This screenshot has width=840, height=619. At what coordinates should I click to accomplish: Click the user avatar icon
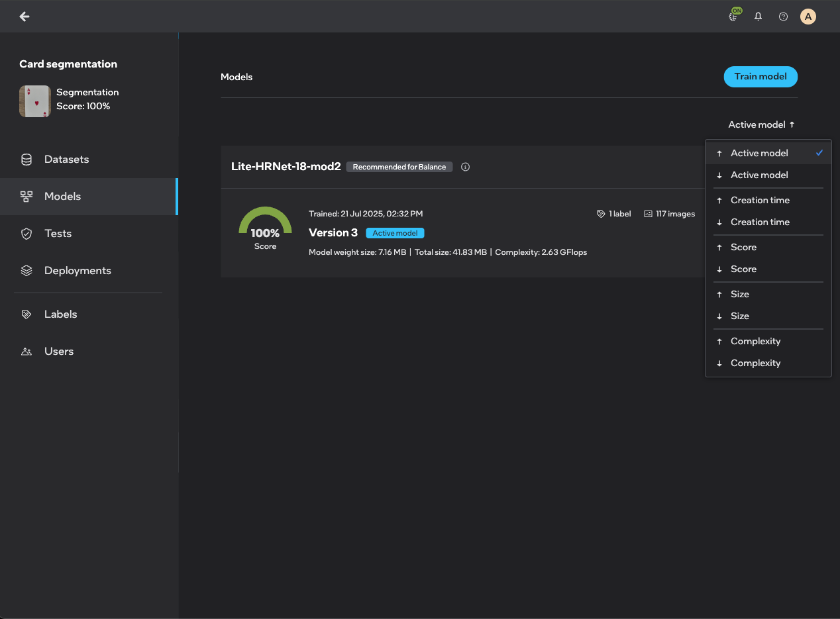808,17
